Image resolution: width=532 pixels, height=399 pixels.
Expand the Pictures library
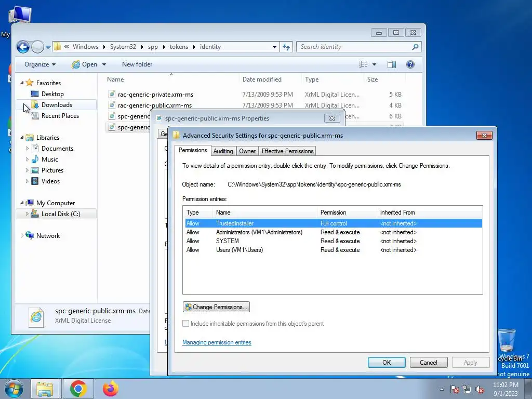tap(27, 170)
